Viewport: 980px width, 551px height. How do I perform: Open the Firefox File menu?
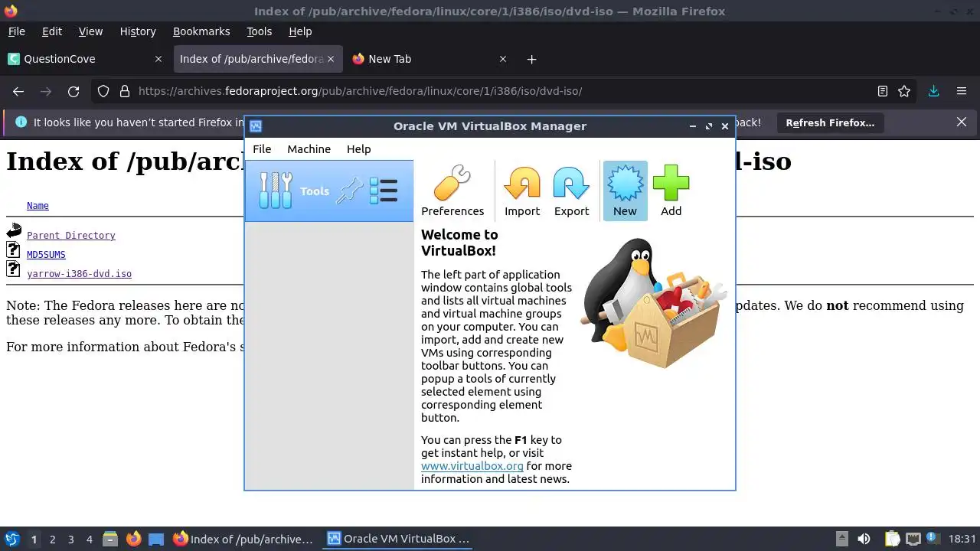pyautogui.click(x=16, y=31)
